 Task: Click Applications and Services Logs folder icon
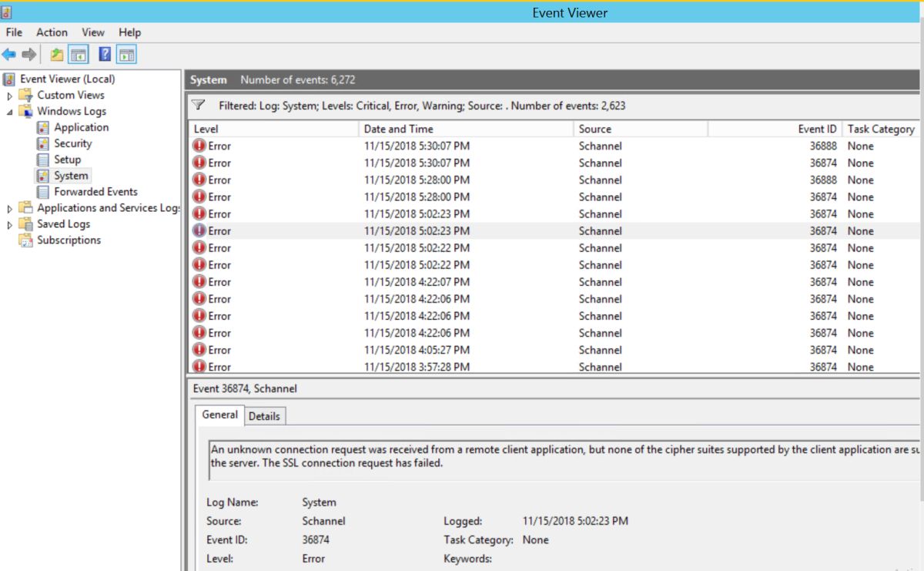pos(26,208)
